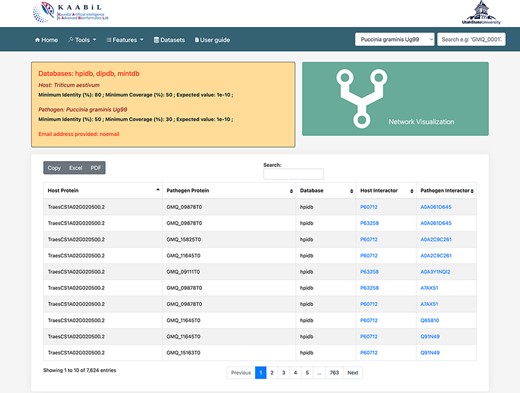Export the table as PDF
This screenshot has height=393, width=520.
tap(96, 168)
